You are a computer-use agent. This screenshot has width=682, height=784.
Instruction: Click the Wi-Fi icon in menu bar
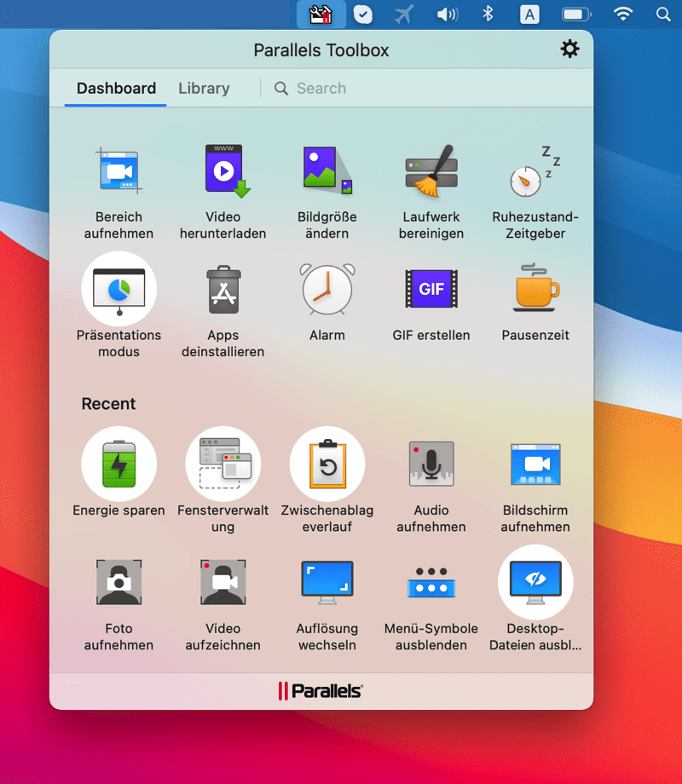(x=624, y=14)
